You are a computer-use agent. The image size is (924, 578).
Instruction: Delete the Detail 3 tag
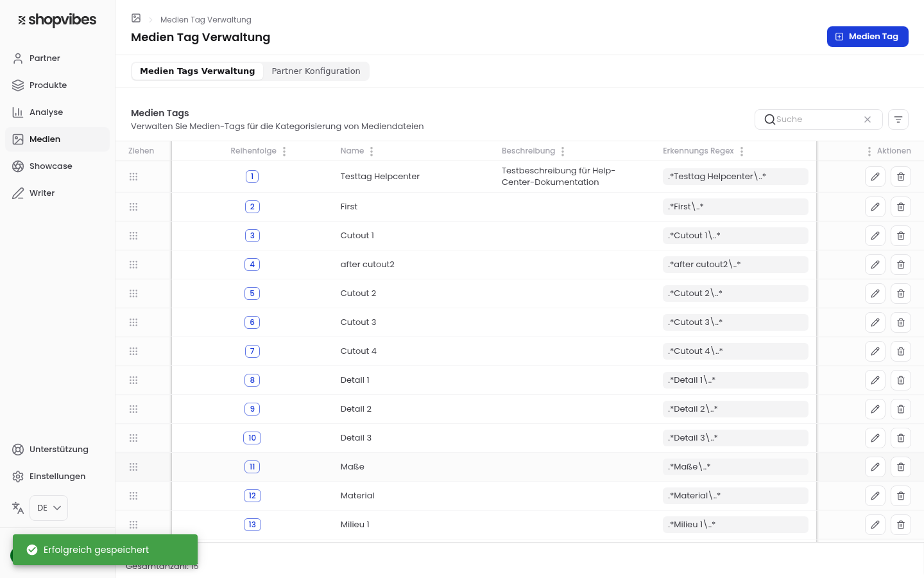click(901, 438)
